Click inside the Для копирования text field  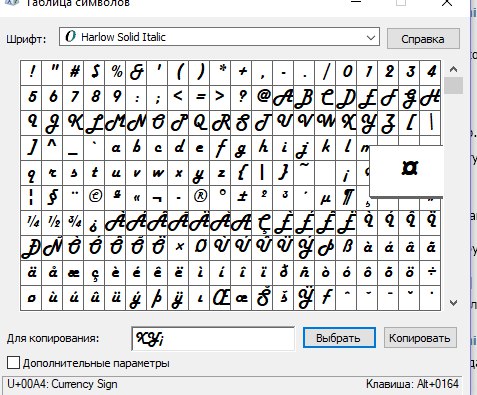tap(213, 339)
